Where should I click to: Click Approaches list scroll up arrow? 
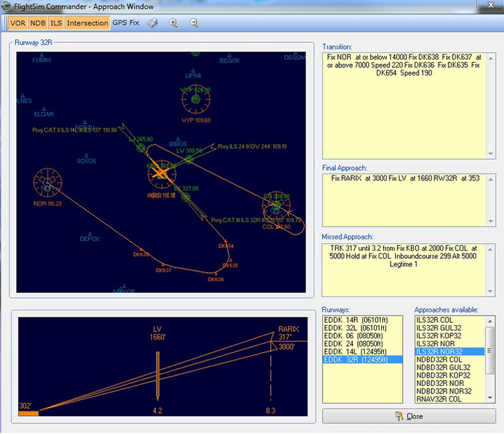(490, 321)
